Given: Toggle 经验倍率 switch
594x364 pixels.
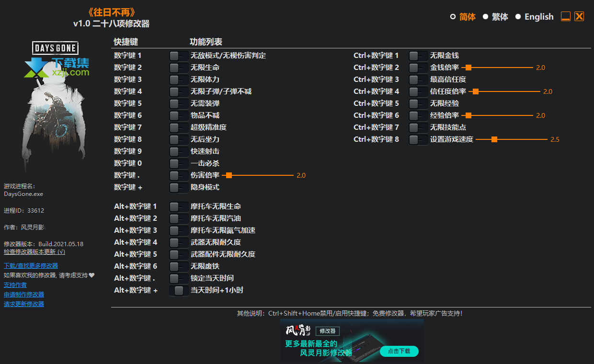Looking at the screenshot, I should [419, 115].
